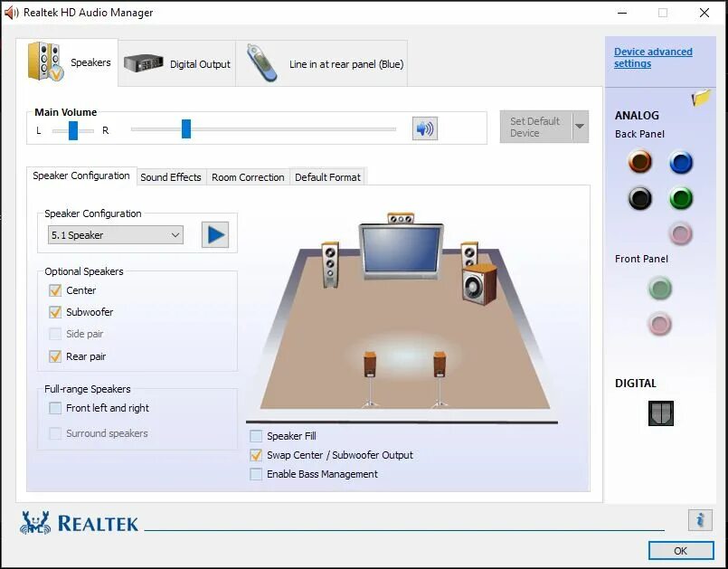Click the front right speaker in room
The height and width of the screenshot is (569, 728).
[469, 253]
